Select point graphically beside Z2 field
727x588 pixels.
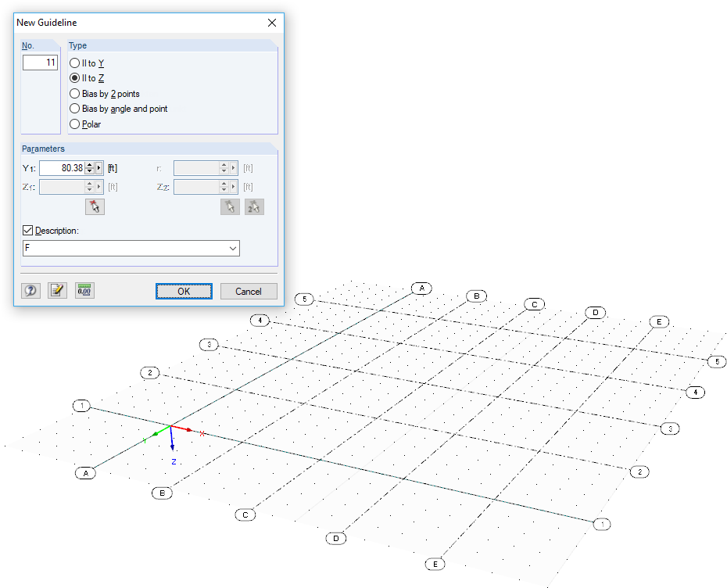coord(230,206)
